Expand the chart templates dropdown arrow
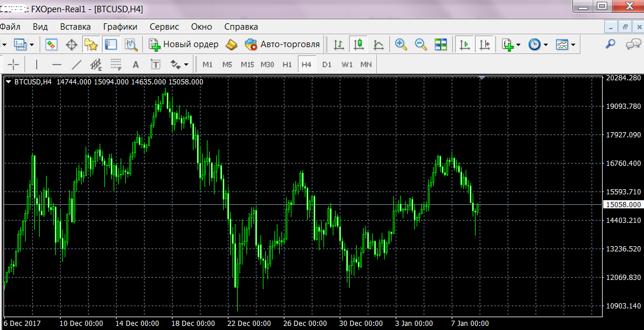Viewport: 644px width, 330px height. (x=573, y=45)
